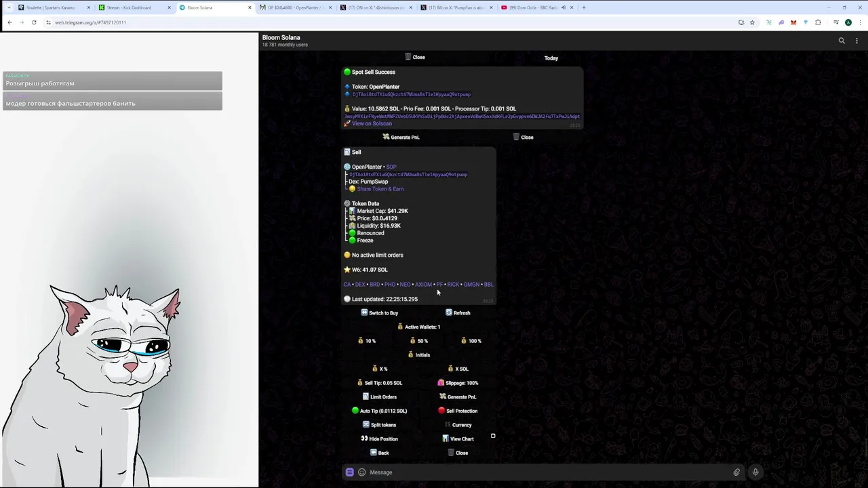Record a voice message with microphone

click(x=755, y=472)
